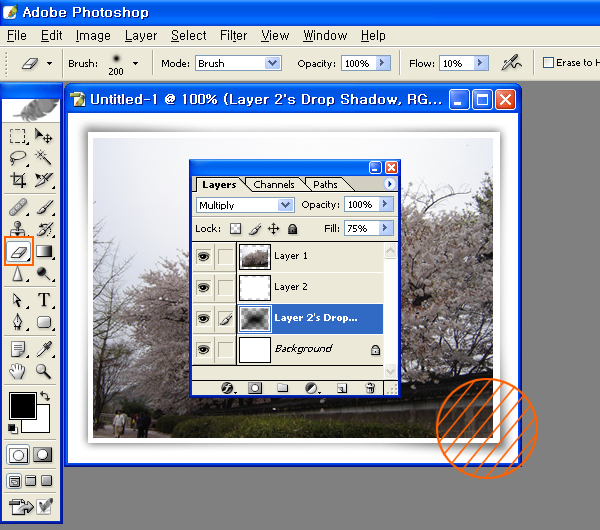Open options bar Opacity slider arrow
Viewport: 600px width, 530px height.
(382, 63)
